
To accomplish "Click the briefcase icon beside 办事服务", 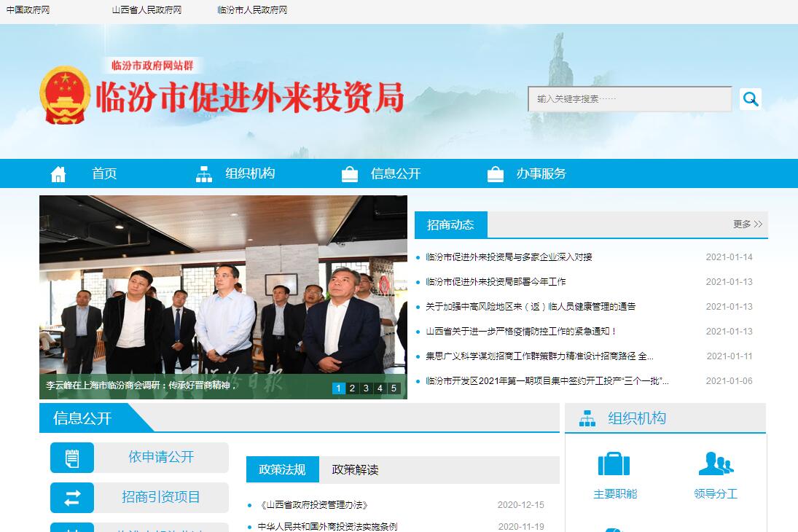I will pos(496,174).
